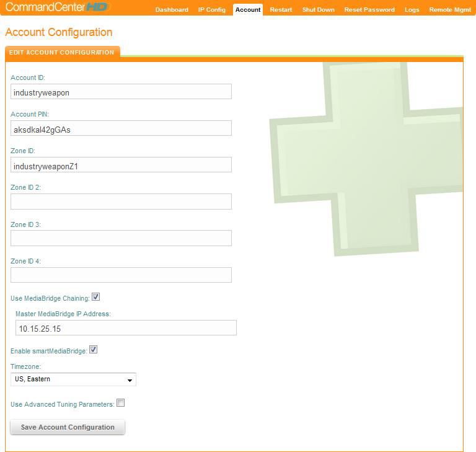Click the Edit Account Configuration header tab

tap(62, 53)
